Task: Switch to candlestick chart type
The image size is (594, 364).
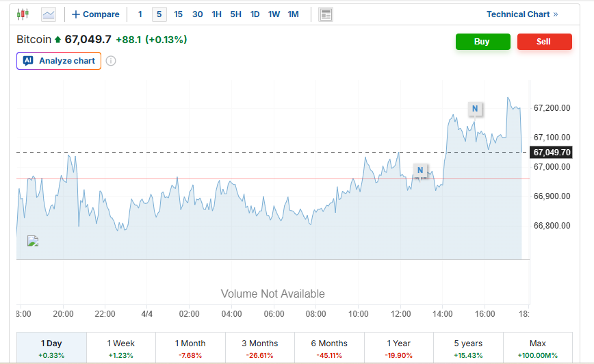Action: (23, 14)
